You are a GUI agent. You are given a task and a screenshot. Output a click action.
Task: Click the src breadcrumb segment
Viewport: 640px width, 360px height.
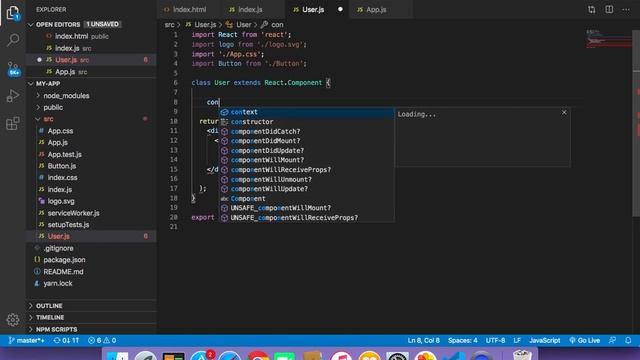pos(169,25)
